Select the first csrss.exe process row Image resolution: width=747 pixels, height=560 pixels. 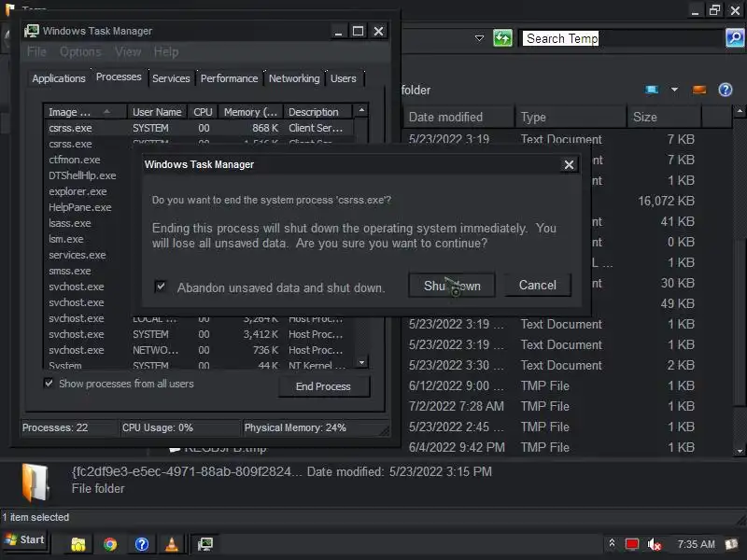(199, 128)
